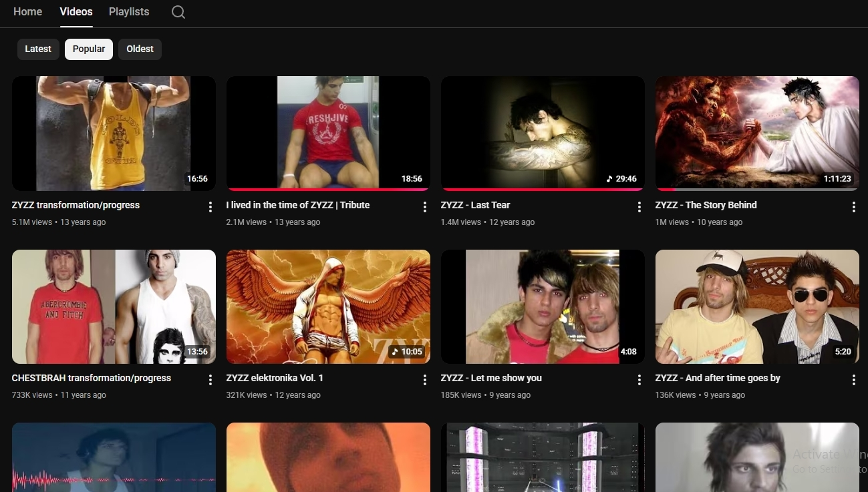
Task: Play the ZYZZ - And after time goes by thumbnail
Action: tap(757, 306)
